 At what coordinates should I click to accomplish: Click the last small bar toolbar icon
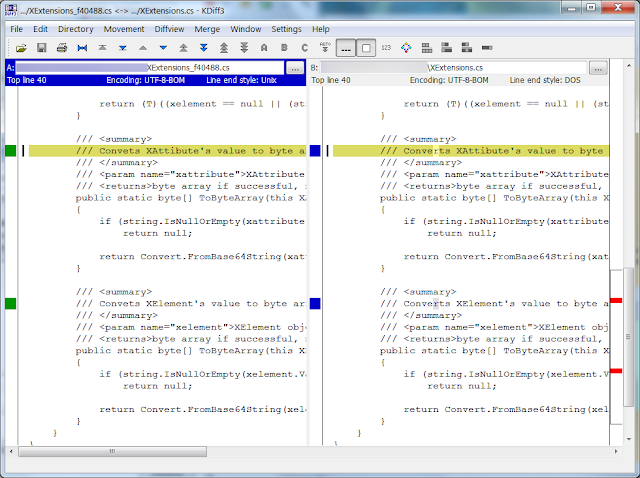point(487,48)
